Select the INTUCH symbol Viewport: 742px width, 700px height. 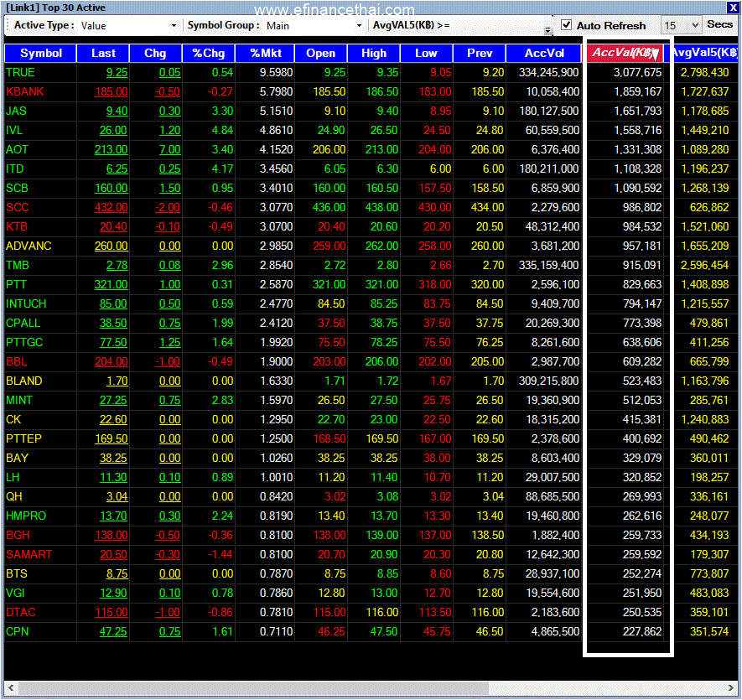pyautogui.click(x=26, y=303)
